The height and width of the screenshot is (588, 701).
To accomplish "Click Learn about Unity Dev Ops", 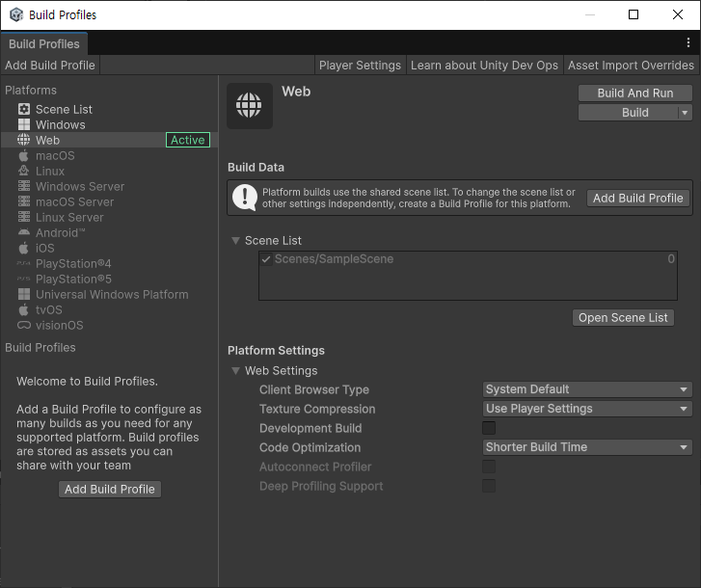I will pos(484,66).
